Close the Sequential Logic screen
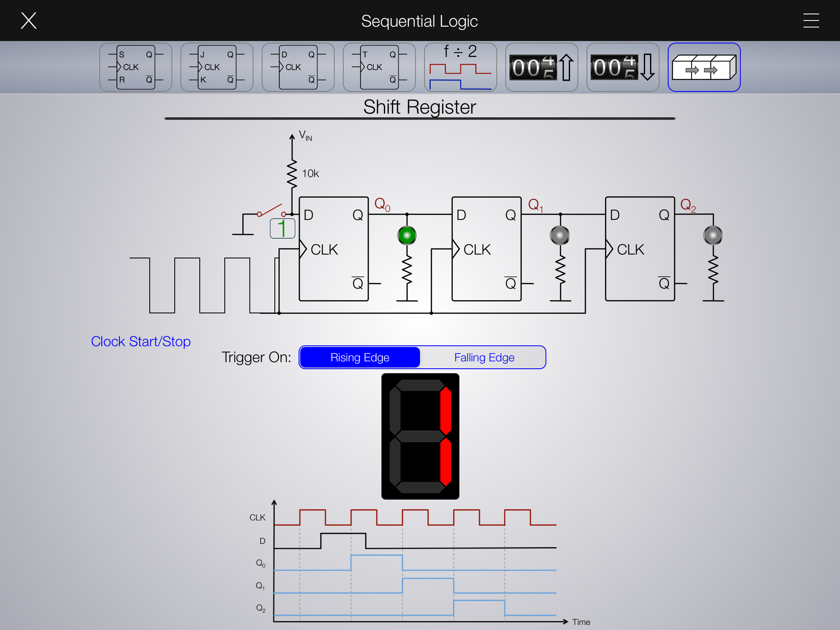Image resolution: width=840 pixels, height=630 pixels. (x=29, y=21)
